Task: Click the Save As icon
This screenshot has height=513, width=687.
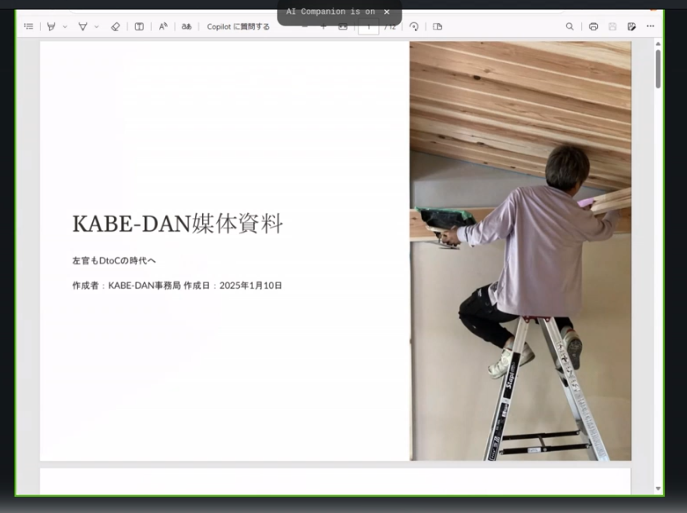Action: 631,27
